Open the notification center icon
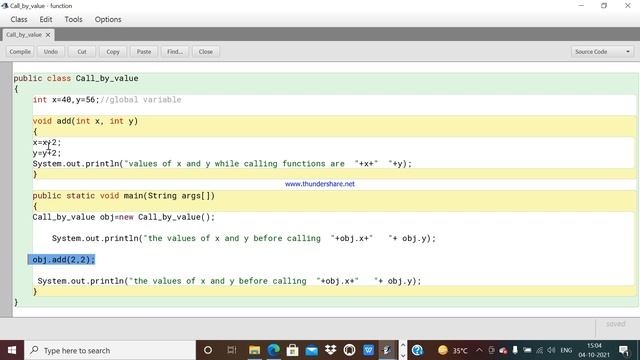640x360 pixels. (624, 350)
